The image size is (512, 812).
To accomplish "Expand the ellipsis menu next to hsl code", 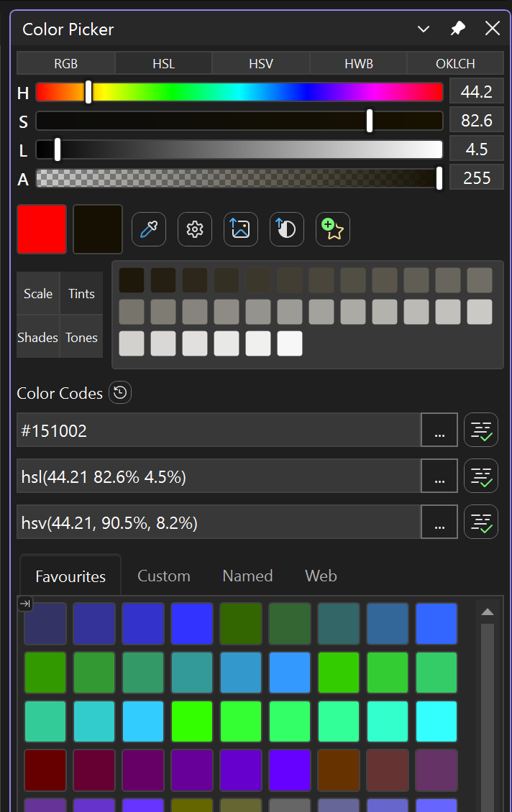I will click(439, 476).
